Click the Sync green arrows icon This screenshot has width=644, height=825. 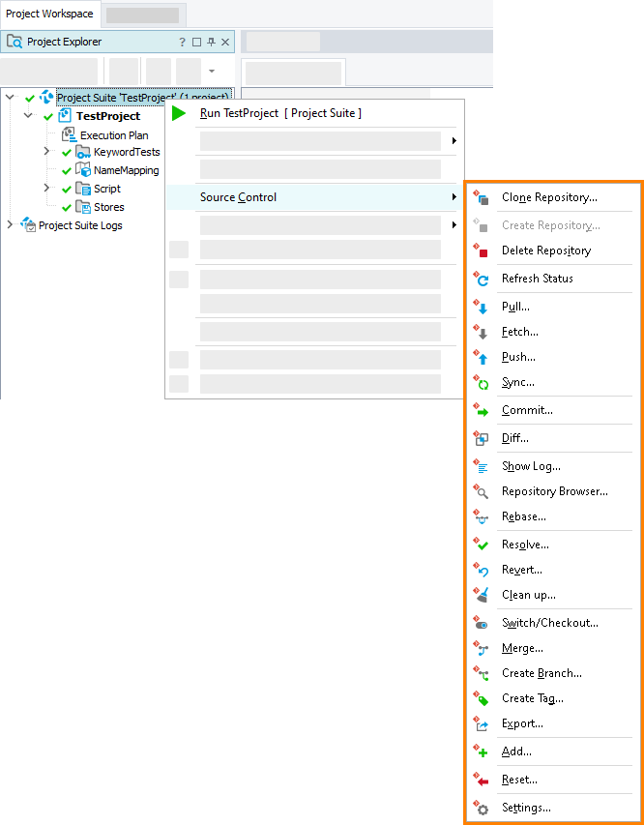pos(481,382)
